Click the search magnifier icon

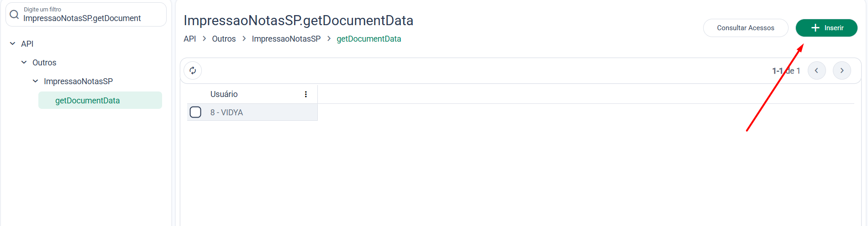pyautogui.click(x=14, y=15)
